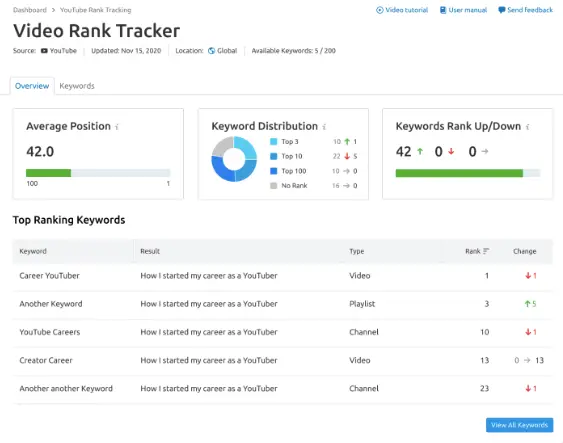
Task: Click green up arrow next to 42
Action: (x=420, y=151)
